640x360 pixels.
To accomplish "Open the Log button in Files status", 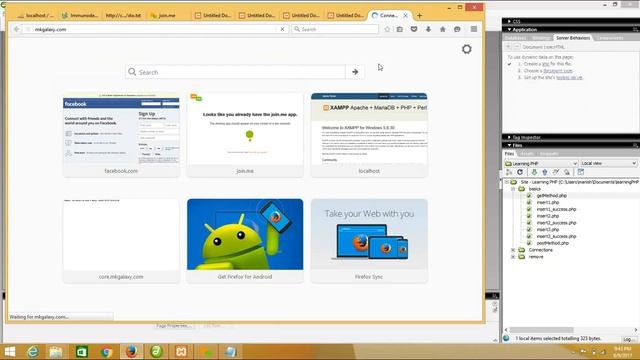I will (629, 339).
